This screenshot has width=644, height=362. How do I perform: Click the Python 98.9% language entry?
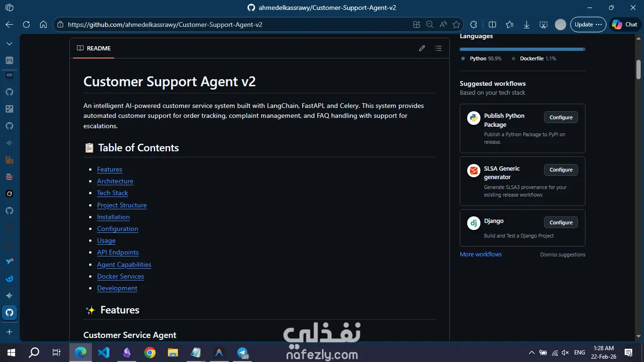(x=481, y=58)
